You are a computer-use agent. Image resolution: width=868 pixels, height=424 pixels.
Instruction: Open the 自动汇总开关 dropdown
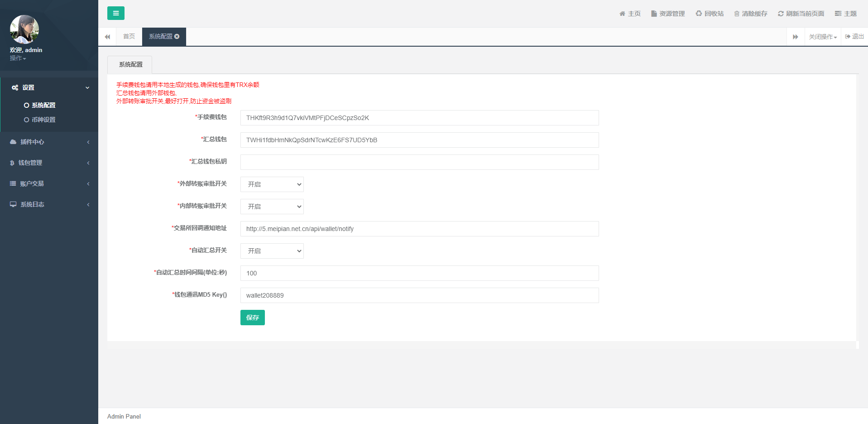tap(272, 251)
